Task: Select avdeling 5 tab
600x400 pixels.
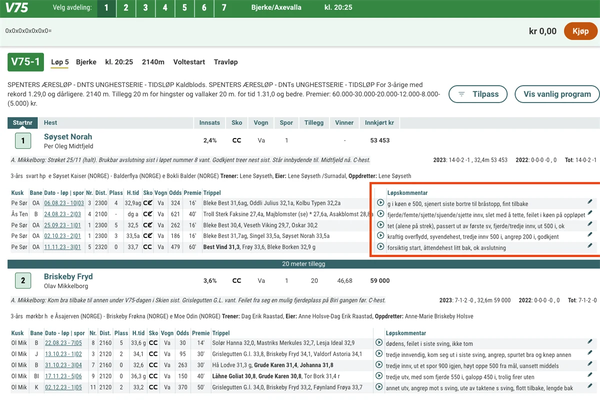Action: coord(184,8)
